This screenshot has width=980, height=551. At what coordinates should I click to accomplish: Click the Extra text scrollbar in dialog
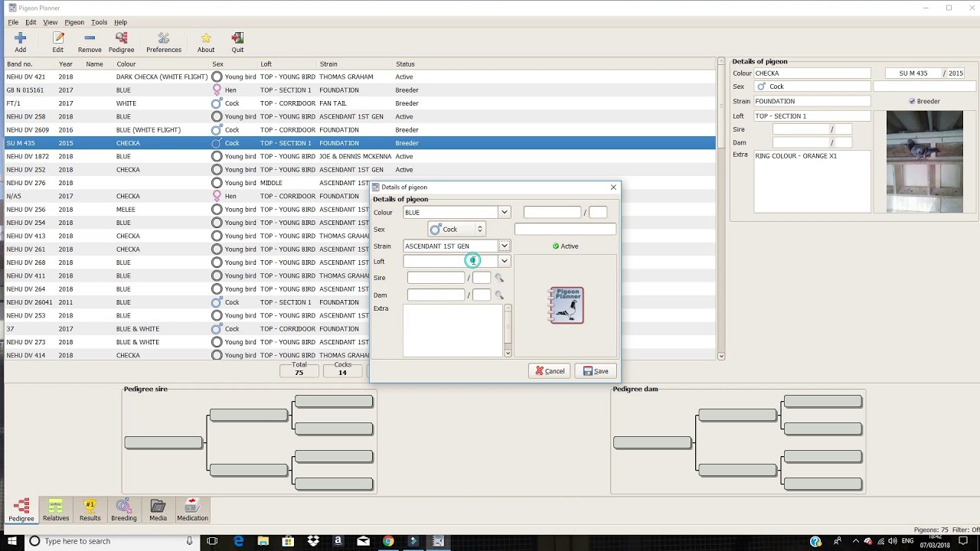[x=508, y=331]
